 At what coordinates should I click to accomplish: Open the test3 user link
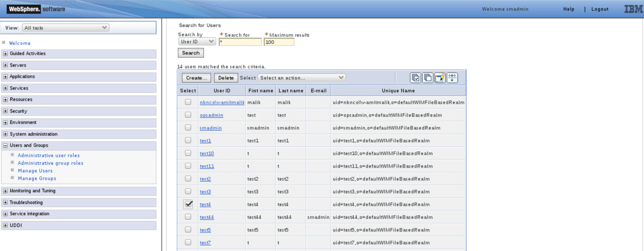point(205,192)
